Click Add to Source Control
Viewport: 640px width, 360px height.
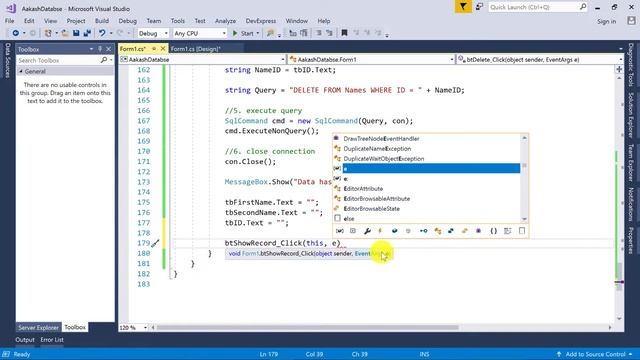pos(595,354)
